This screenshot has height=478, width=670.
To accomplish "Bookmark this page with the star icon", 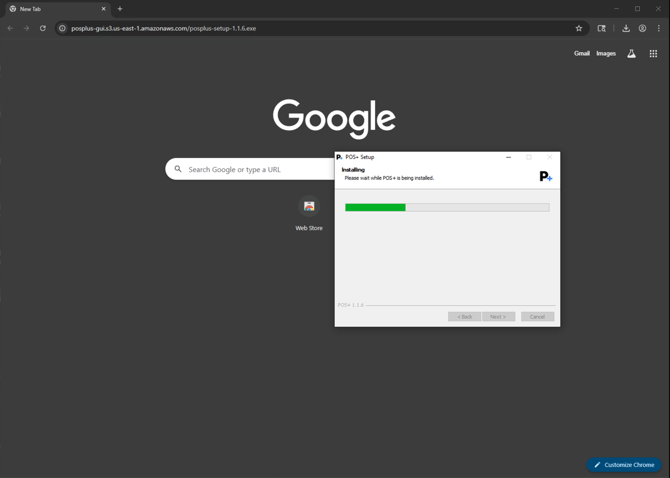I will 579,28.
